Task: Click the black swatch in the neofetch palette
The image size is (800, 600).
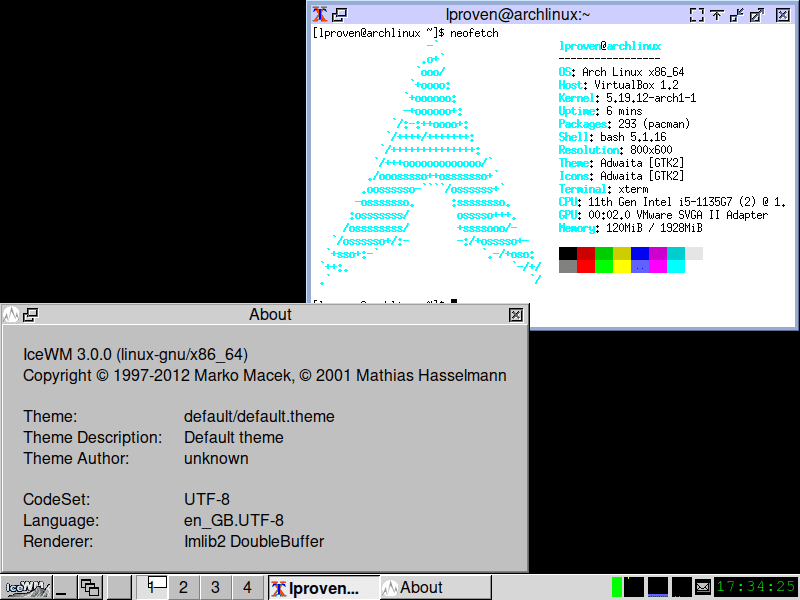Action: [x=568, y=254]
